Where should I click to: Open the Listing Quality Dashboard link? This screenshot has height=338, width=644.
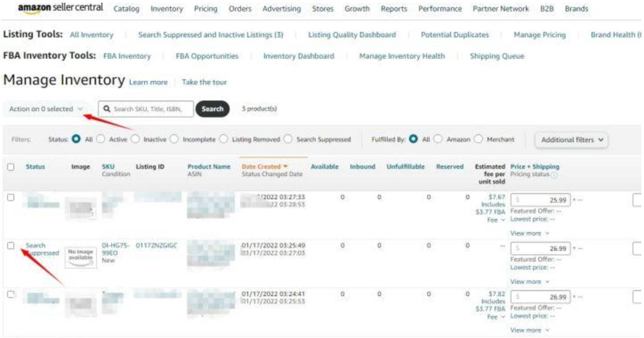352,35
